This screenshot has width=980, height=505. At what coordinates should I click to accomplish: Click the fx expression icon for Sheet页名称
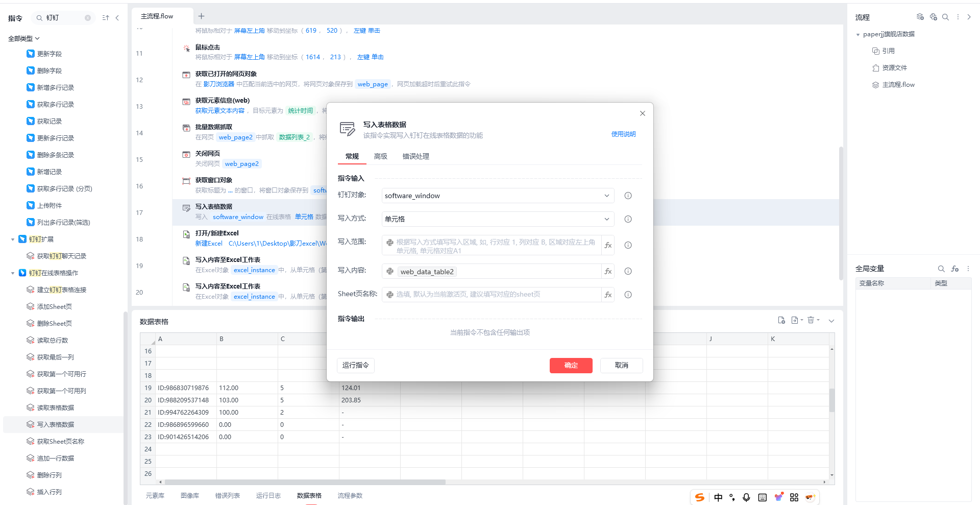608,295
